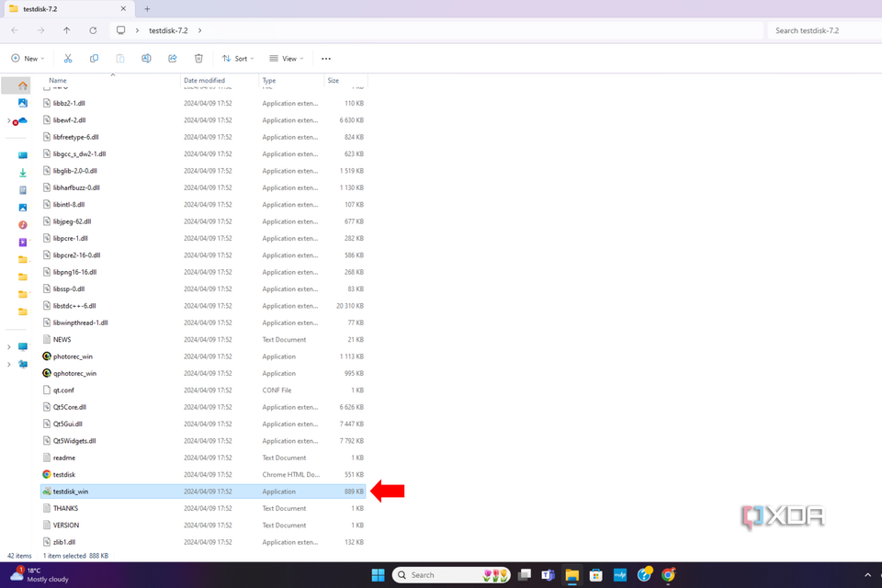Select the testdisk_win application file
882x588 pixels.
tap(203, 492)
